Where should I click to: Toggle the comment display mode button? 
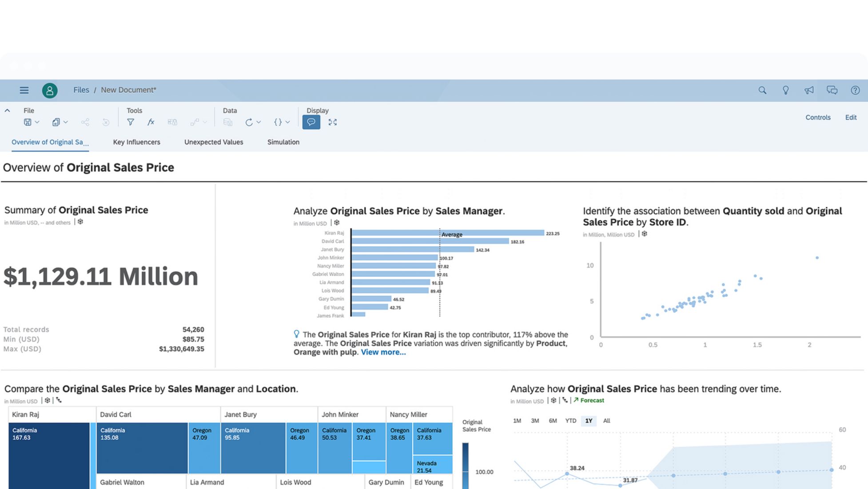coord(311,122)
